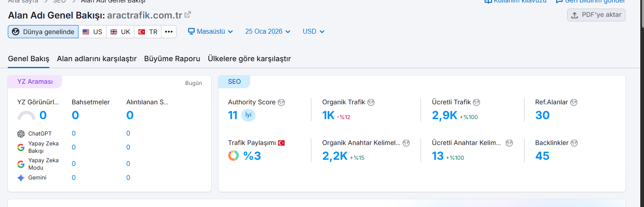Click globe icon next to Backlinkler

(x=574, y=143)
